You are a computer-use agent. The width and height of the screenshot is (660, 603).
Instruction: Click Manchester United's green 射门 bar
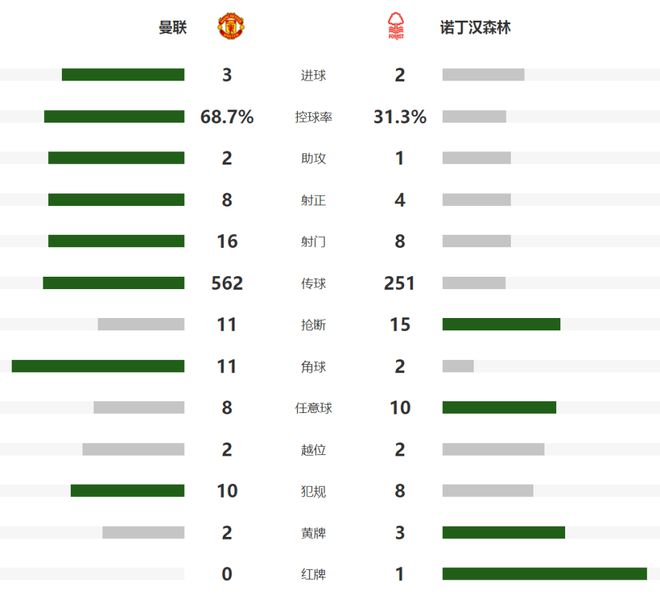[x=116, y=241]
